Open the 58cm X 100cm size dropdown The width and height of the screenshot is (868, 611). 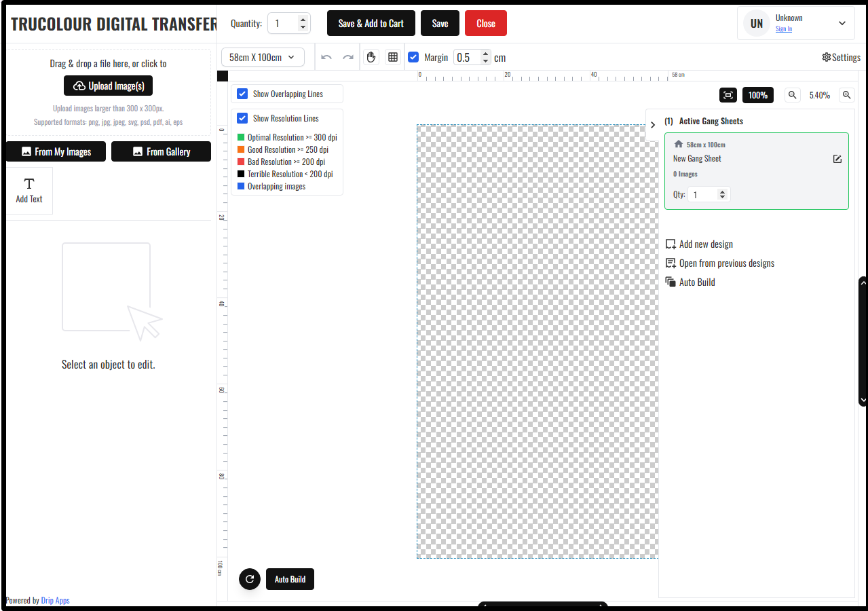(263, 57)
